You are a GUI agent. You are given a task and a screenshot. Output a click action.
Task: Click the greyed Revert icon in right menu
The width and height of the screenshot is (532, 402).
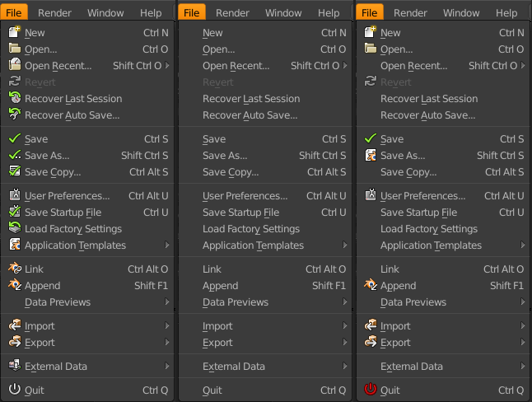370,82
